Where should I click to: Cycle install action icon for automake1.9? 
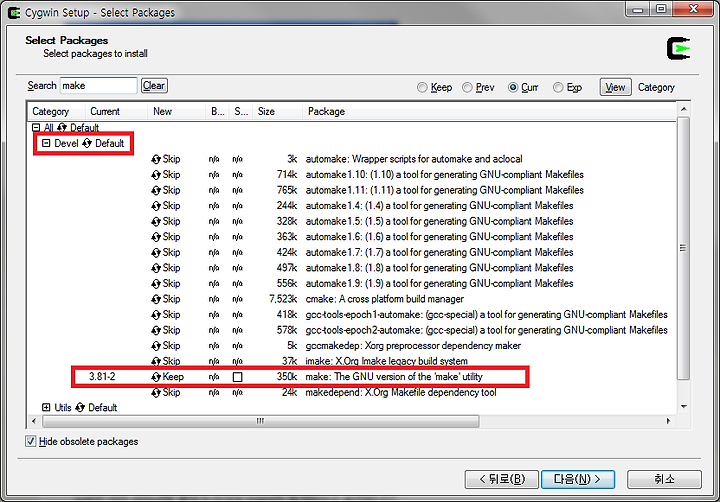(x=156, y=284)
